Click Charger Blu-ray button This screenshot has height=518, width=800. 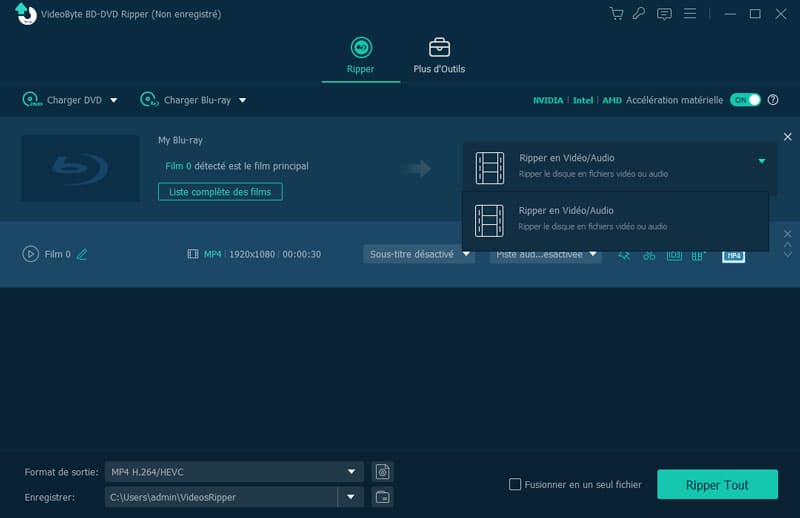(x=186, y=100)
